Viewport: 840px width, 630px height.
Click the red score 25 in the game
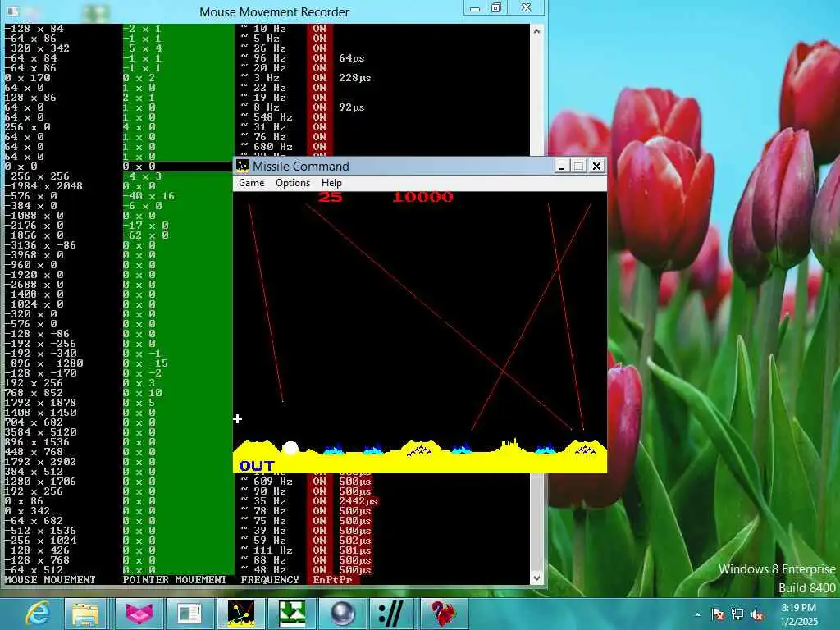(x=330, y=197)
